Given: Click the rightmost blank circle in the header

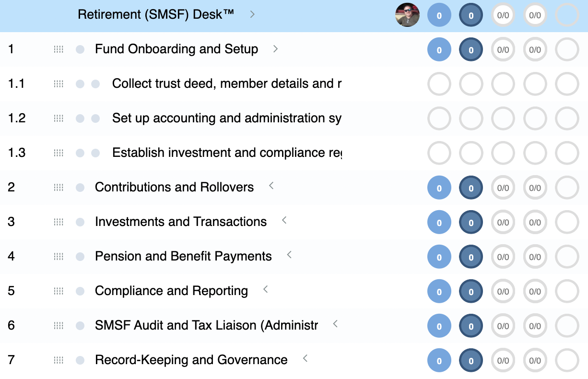Looking at the screenshot, I should tap(566, 15).
